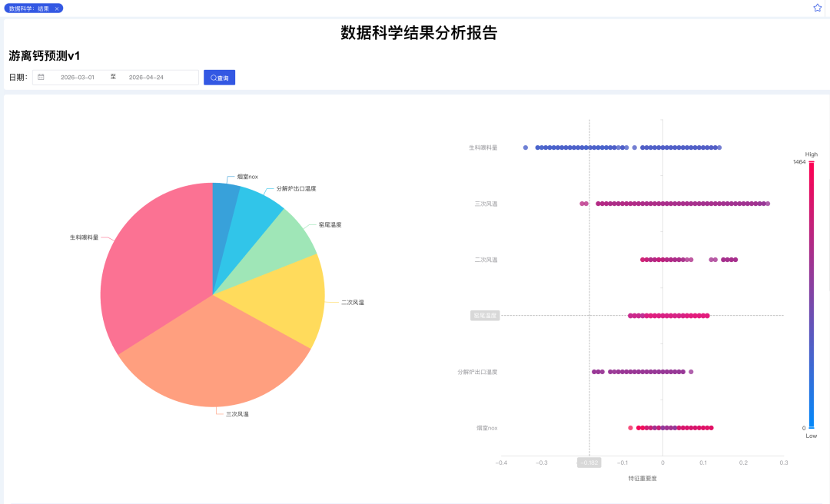Select the 数据科学: 结果 tab
The height and width of the screenshot is (504, 830).
pyautogui.click(x=33, y=8)
